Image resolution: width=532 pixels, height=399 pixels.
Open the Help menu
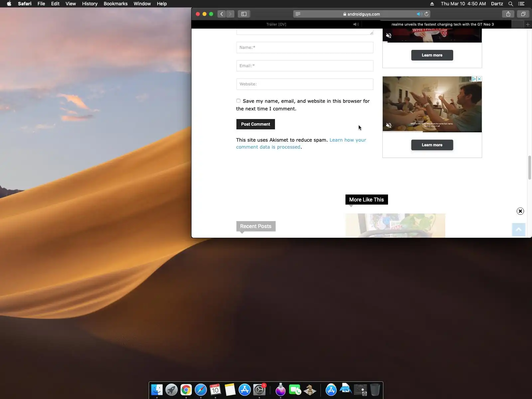(162, 4)
